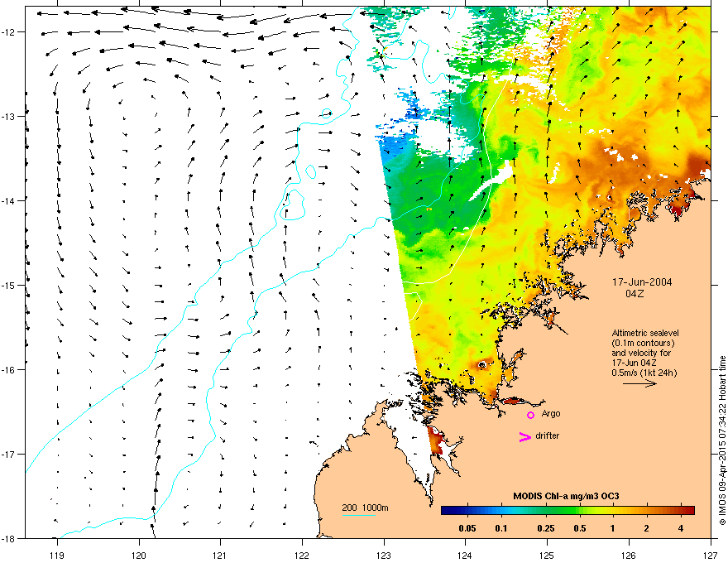Viewport: 728px width, 563px height.
Task: Click the "Argo" legend text
Action: [551, 413]
